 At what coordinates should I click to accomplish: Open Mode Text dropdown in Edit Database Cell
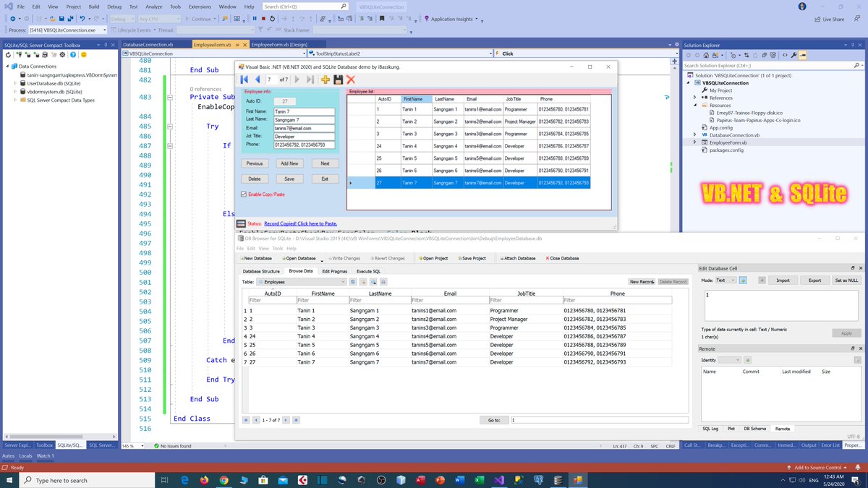coord(726,280)
